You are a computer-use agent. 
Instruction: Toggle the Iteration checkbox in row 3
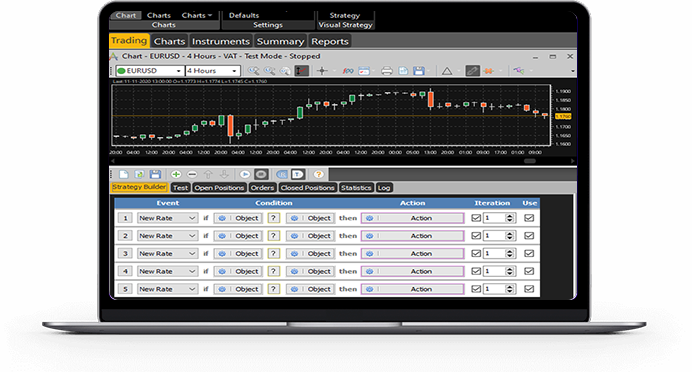476,253
